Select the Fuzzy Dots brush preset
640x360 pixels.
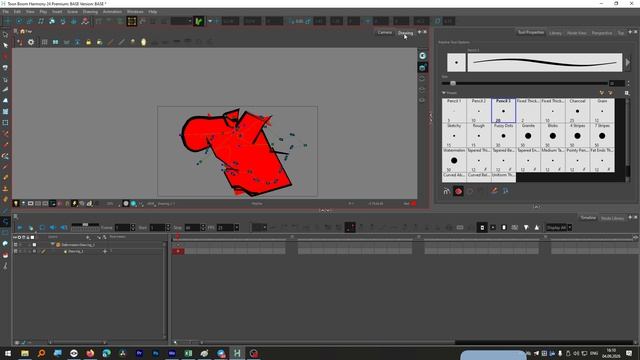pos(503,135)
